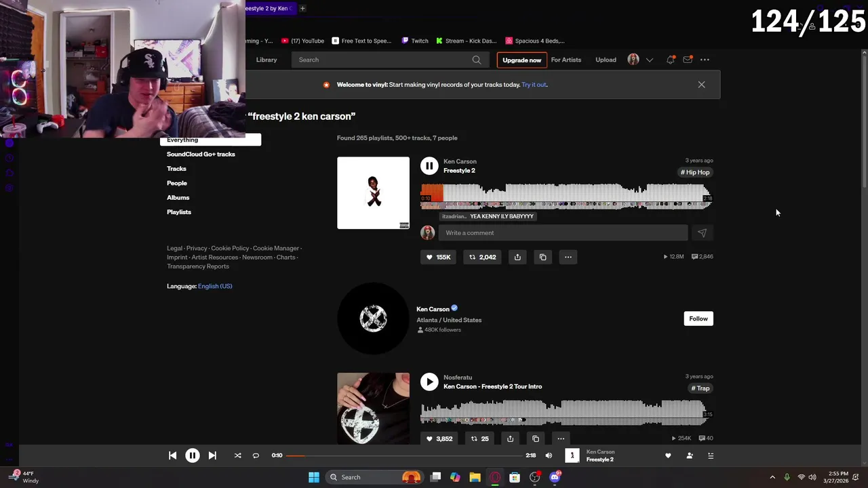Click the search magnifier icon
The height and width of the screenshot is (488, 868).
(x=477, y=60)
